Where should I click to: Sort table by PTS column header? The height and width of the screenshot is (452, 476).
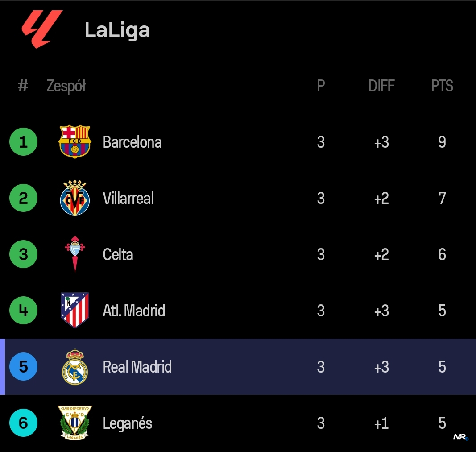coord(442,86)
